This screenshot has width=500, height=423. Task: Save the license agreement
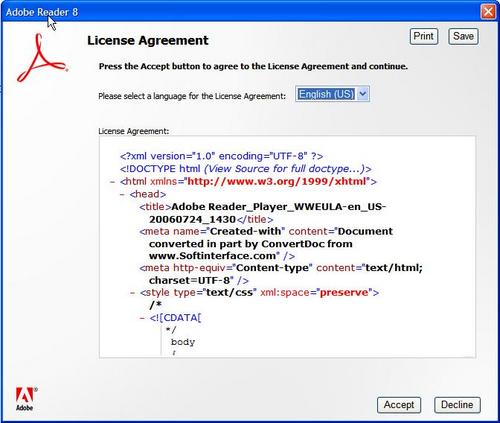463,36
